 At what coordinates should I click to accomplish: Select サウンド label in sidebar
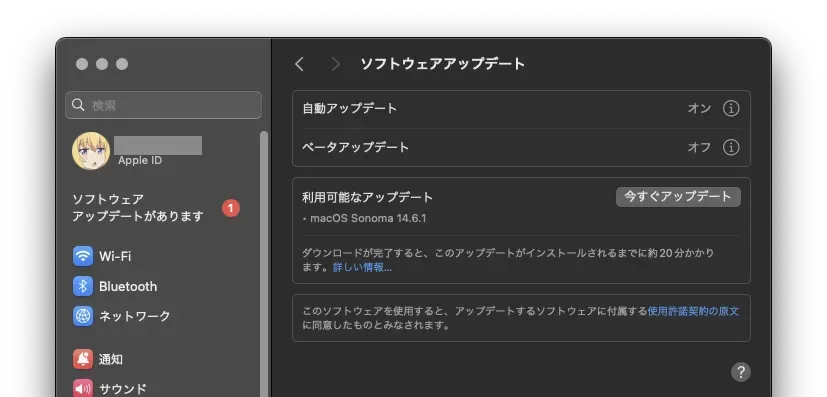coord(122,389)
